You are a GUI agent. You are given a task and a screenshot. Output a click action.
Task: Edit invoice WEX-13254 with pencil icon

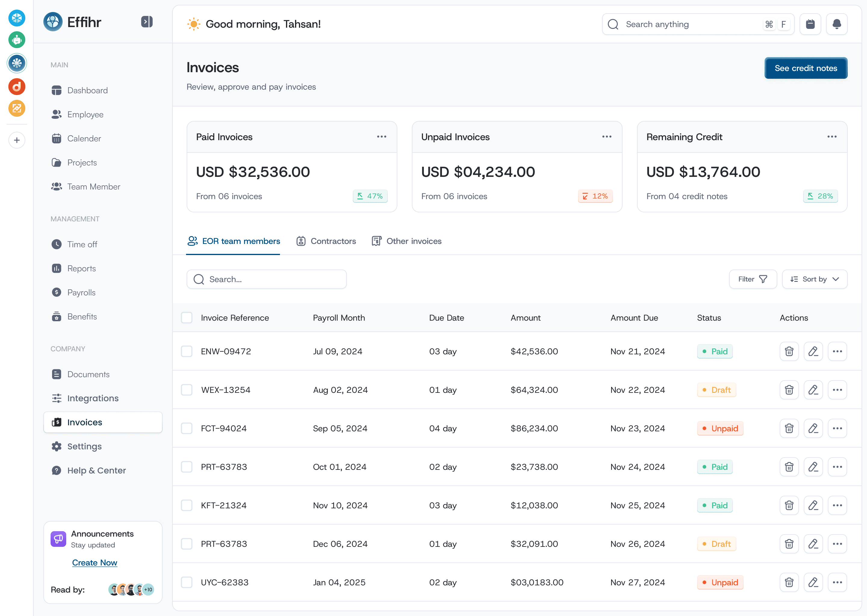[x=813, y=390]
